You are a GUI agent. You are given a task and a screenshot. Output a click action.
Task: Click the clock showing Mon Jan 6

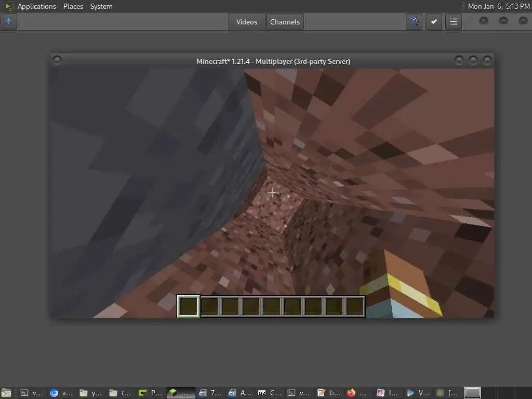[498, 6]
